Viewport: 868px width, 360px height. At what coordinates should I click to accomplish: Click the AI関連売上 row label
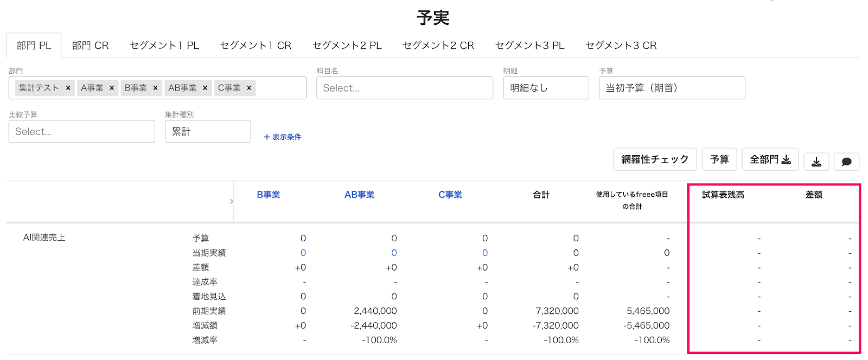tap(44, 237)
